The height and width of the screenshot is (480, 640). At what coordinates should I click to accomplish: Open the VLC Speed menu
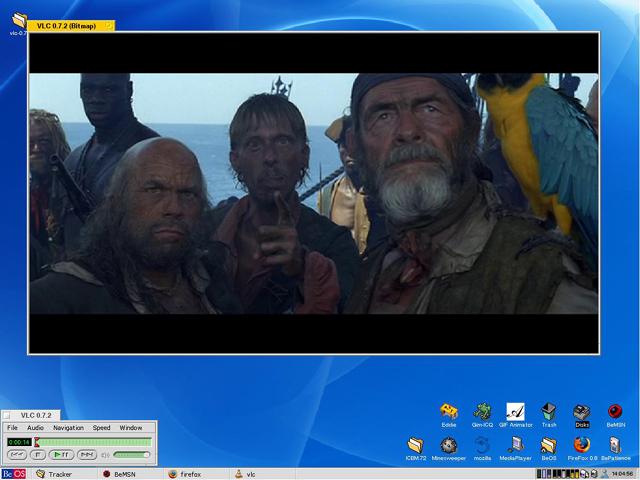click(101, 427)
